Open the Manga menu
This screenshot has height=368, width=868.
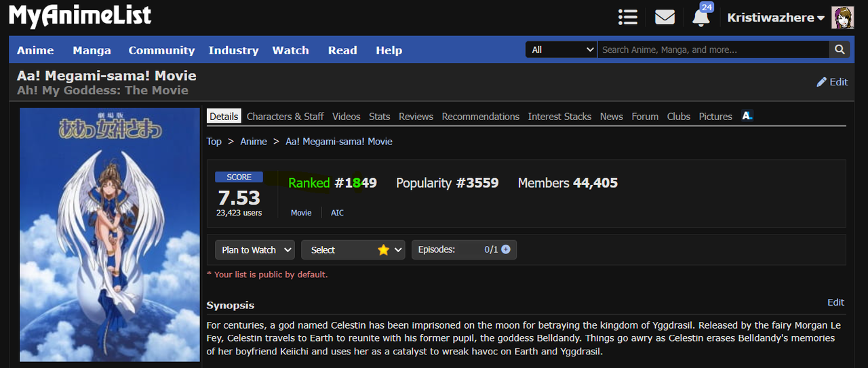92,50
